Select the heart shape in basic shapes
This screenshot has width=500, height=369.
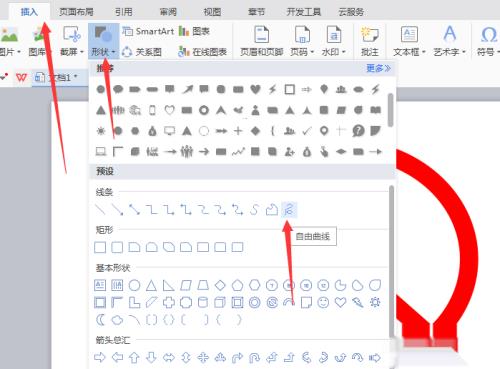click(340, 303)
